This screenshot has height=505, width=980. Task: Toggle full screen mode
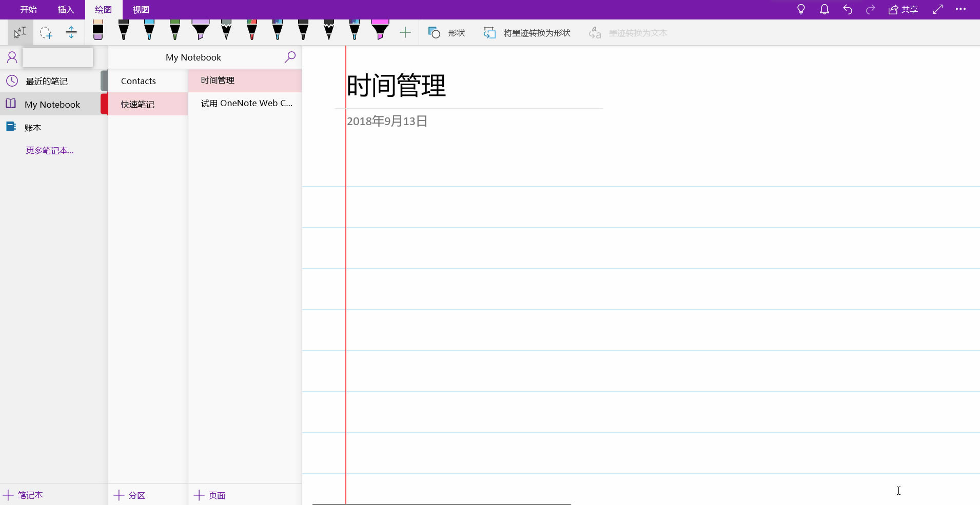point(937,9)
